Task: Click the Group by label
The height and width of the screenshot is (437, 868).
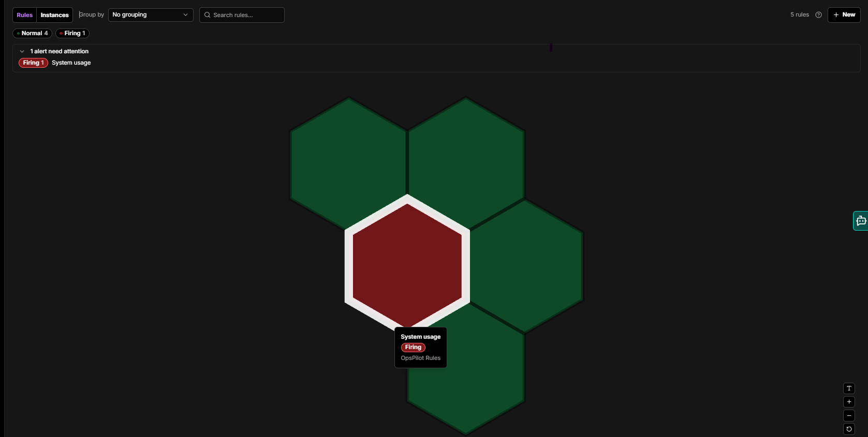Action: click(x=92, y=15)
